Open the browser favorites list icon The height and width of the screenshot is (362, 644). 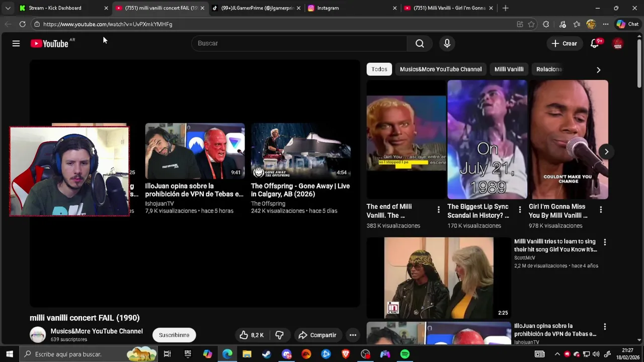(577, 24)
